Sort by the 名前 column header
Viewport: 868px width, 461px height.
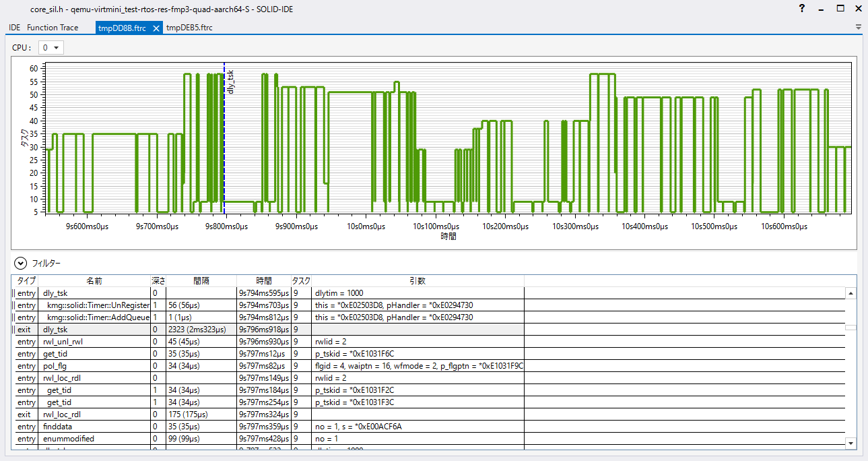94,280
